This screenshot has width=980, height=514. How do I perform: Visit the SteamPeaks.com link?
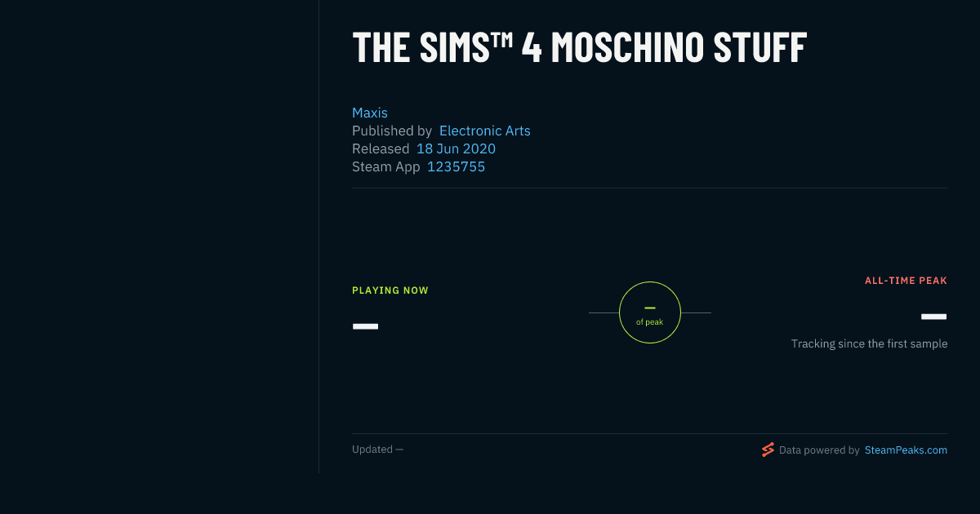pyautogui.click(x=906, y=450)
